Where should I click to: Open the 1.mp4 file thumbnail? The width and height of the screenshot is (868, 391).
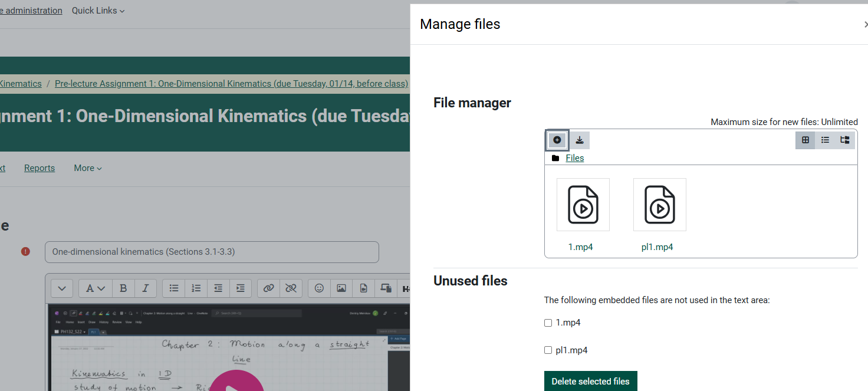coord(583,205)
